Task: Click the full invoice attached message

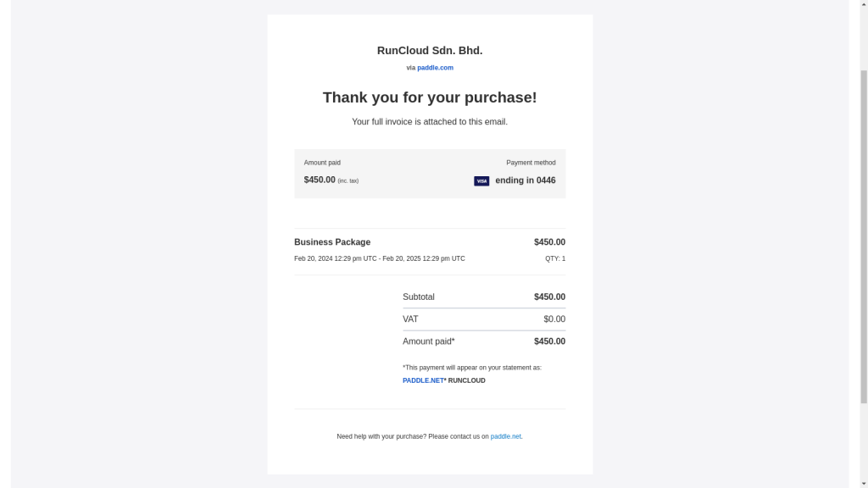Action: (x=430, y=122)
